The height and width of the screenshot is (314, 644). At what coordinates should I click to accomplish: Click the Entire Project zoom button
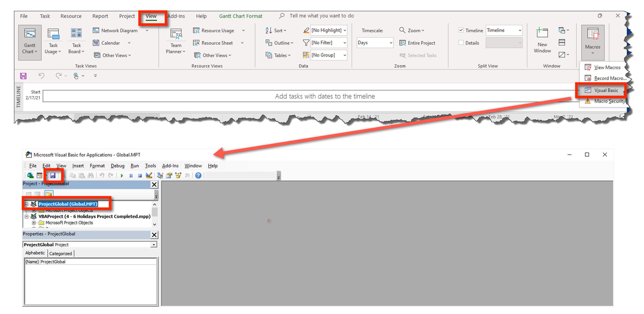click(x=417, y=43)
